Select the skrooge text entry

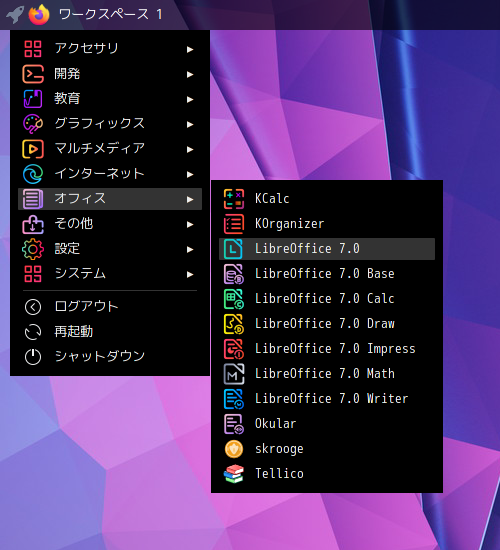pos(279,449)
